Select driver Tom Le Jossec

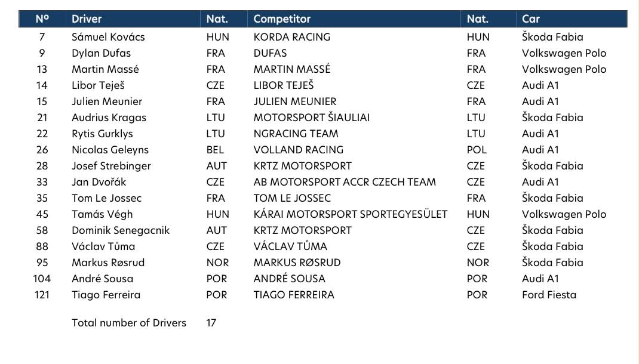[106, 198]
